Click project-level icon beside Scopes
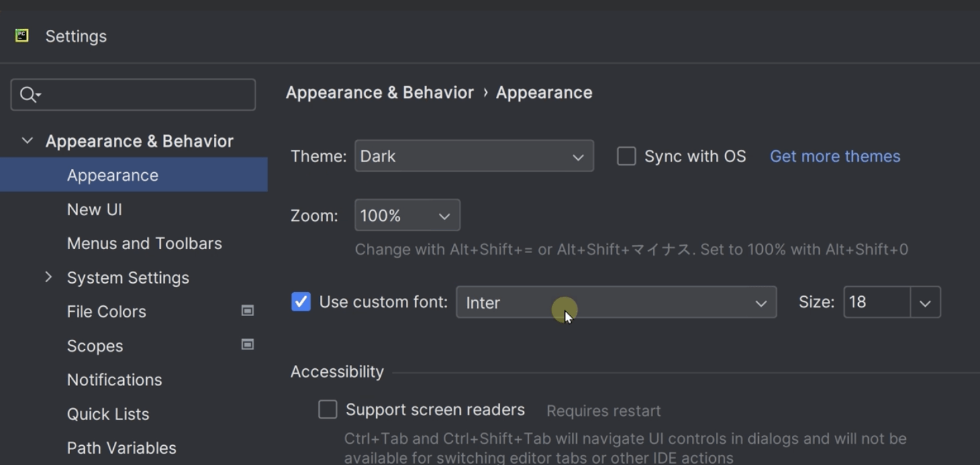980x465 pixels. click(248, 344)
